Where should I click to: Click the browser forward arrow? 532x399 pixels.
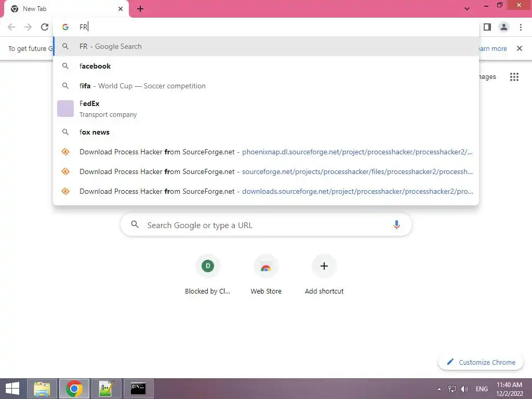pyautogui.click(x=28, y=27)
